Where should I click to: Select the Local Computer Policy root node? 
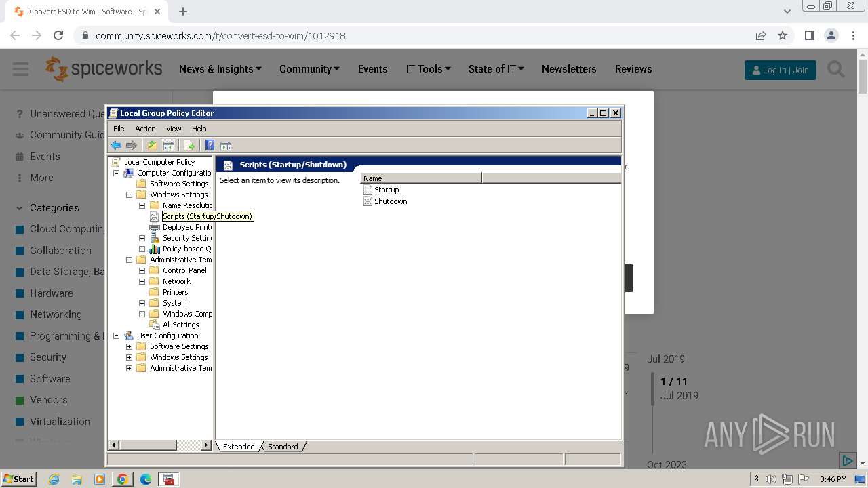click(159, 162)
